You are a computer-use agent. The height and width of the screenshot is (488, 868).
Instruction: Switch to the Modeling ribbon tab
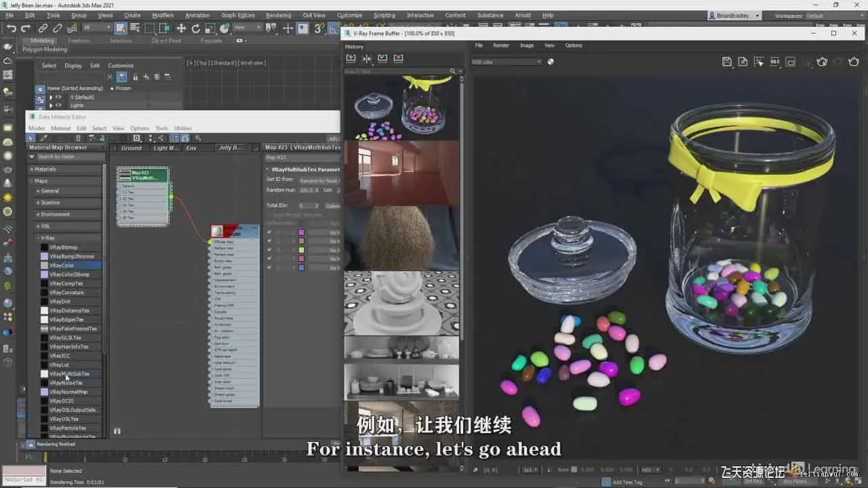42,41
